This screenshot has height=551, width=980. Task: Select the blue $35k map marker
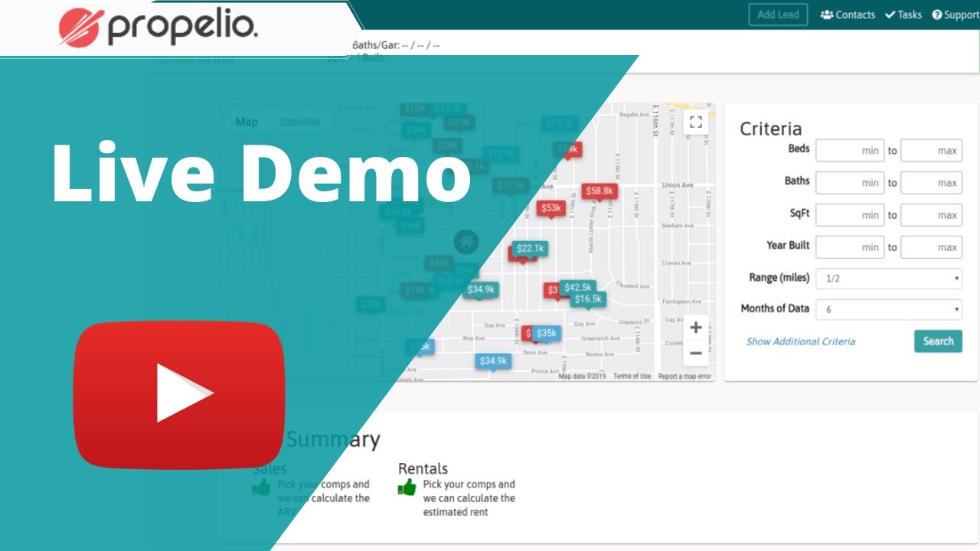pyautogui.click(x=547, y=334)
